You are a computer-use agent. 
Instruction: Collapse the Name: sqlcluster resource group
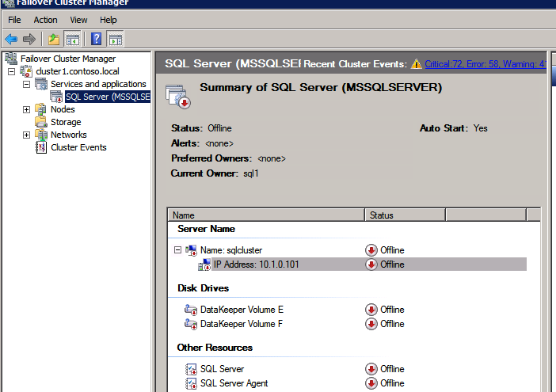[177, 250]
